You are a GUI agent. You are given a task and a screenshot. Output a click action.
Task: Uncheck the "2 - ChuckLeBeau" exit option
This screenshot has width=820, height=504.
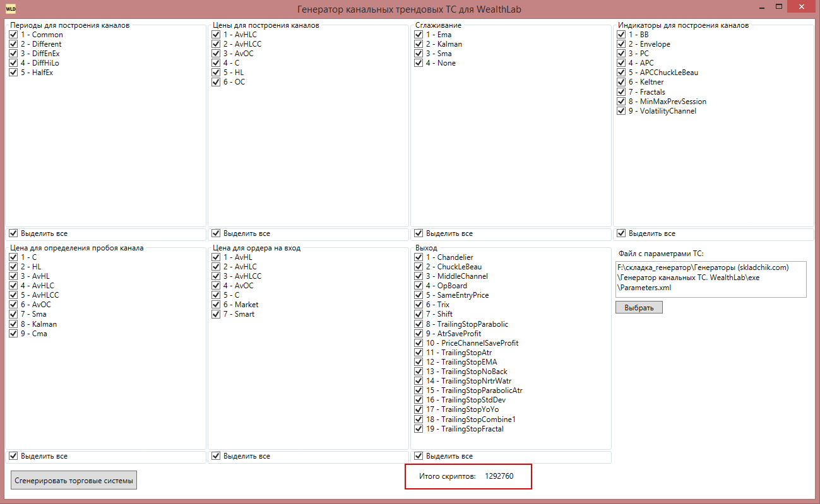pyautogui.click(x=419, y=267)
